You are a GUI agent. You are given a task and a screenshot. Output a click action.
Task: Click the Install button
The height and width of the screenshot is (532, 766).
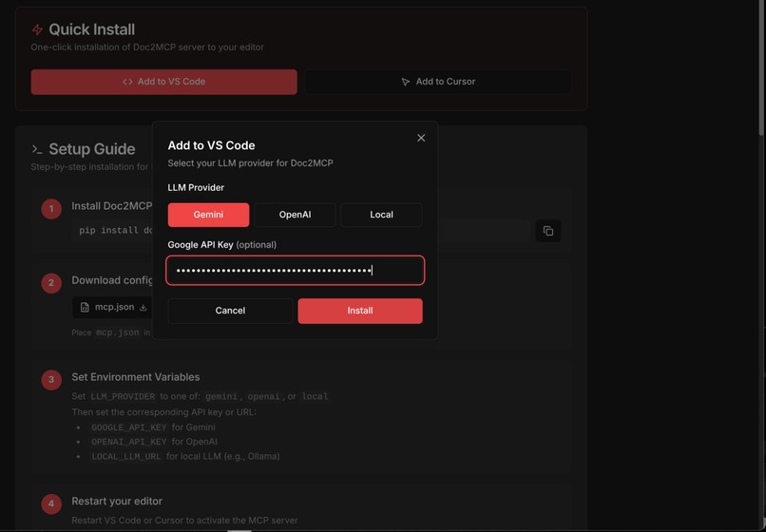360,311
